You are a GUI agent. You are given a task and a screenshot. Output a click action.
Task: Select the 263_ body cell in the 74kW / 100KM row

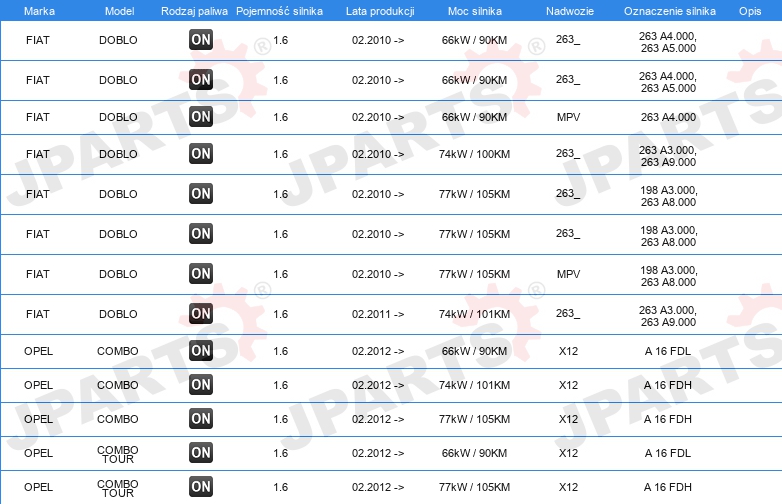tap(568, 154)
